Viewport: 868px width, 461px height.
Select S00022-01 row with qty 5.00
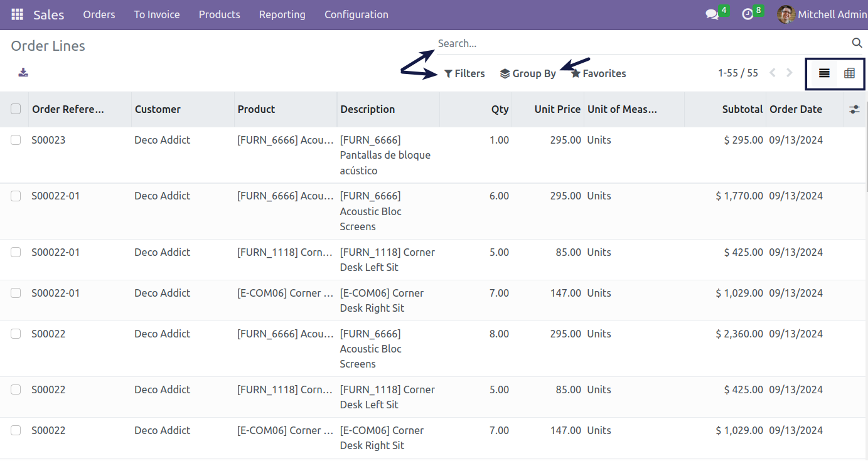click(16, 252)
